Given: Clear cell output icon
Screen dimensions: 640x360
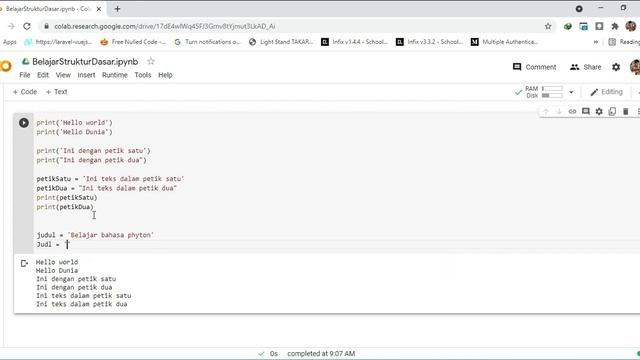Looking at the screenshot, I should (x=24, y=264).
